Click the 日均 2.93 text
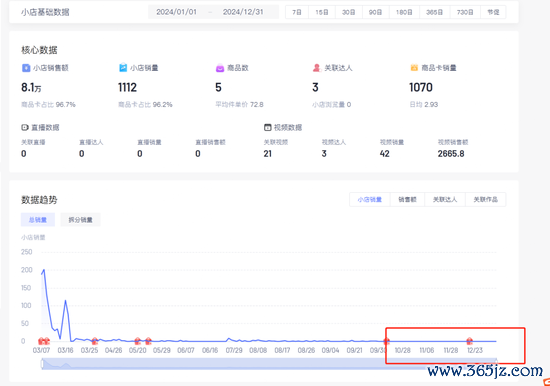The width and height of the screenshot is (550, 386). (x=424, y=105)
